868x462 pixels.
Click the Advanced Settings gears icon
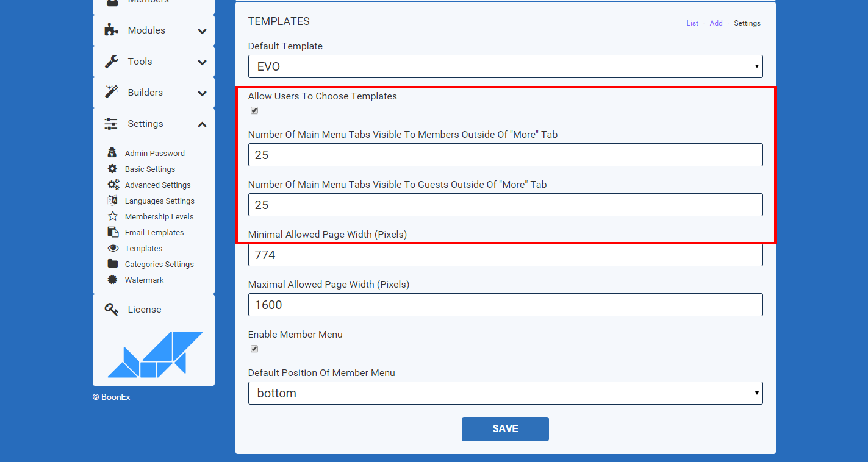click(113, 185)
